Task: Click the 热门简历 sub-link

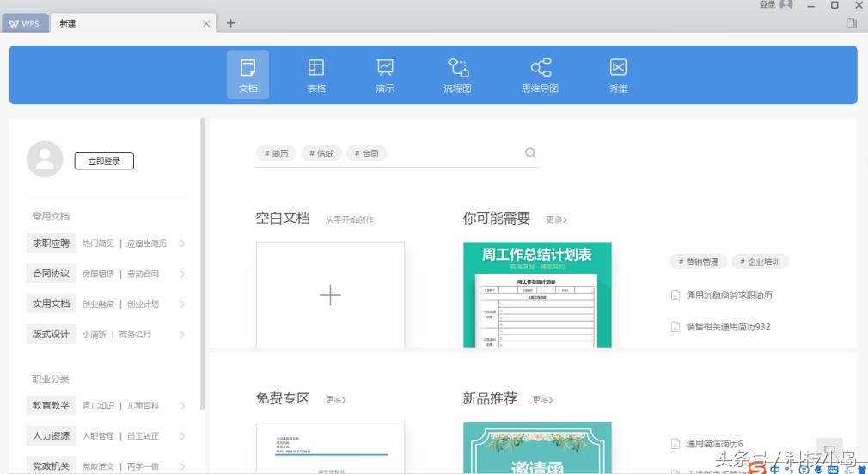Action: point(98,243)
